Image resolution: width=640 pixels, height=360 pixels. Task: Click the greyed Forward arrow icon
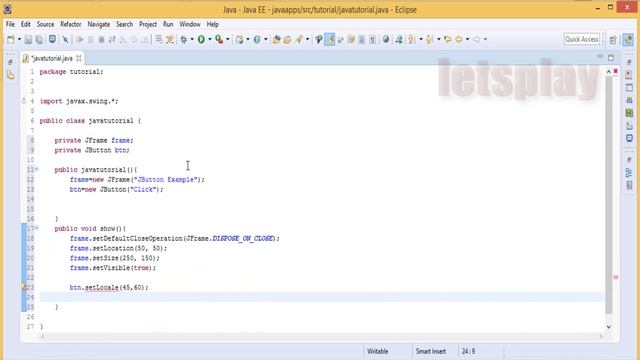click(x=477, y=39)
